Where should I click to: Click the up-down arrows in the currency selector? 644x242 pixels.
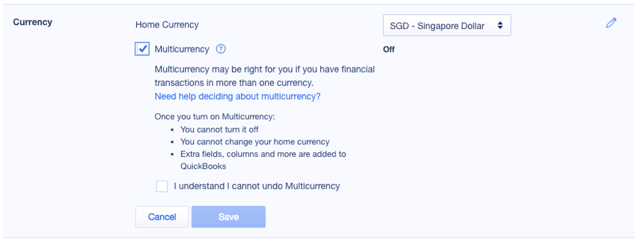(x=500, y=26)
